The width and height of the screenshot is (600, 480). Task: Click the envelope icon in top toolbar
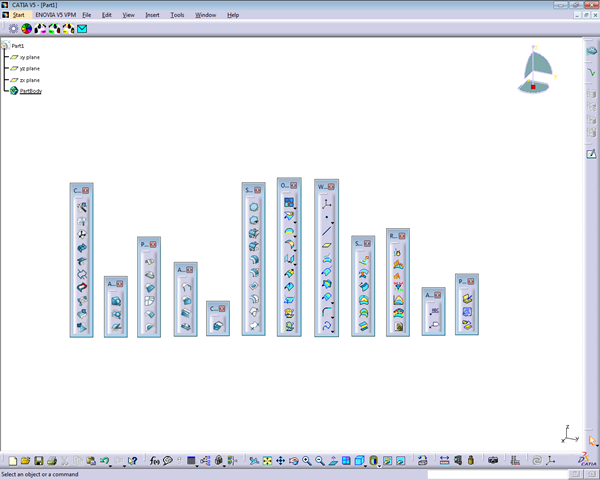pyautogui.click(x=82, y=29)
